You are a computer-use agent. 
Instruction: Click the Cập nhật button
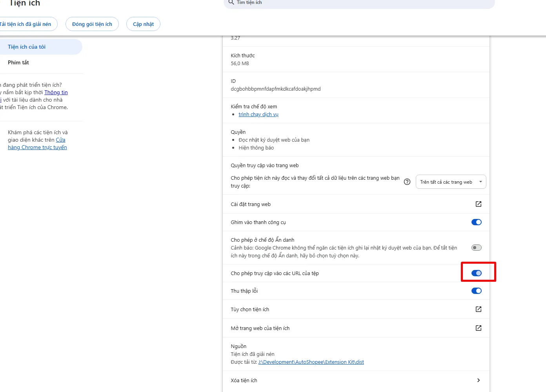[143, 24]
